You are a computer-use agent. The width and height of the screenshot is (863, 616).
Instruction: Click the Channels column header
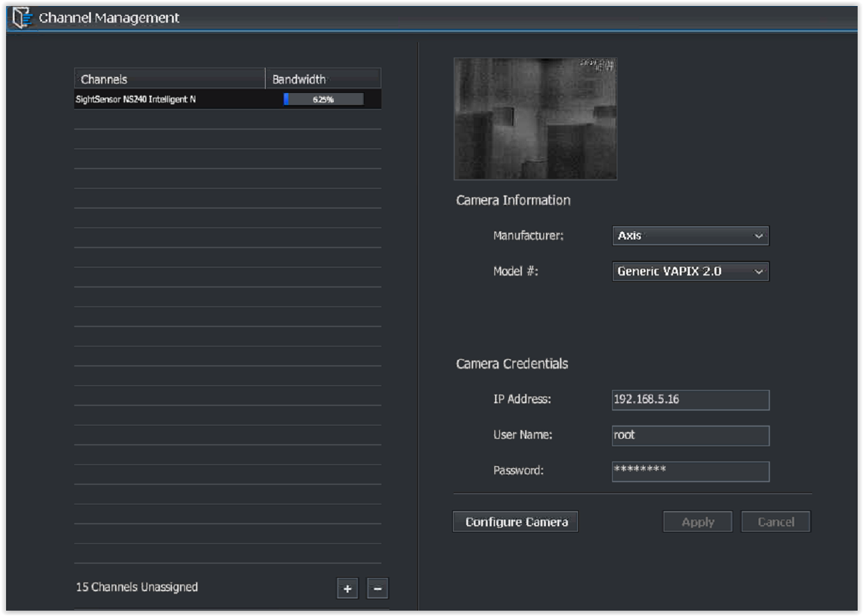pyautogui.click(x=170, y=79)
